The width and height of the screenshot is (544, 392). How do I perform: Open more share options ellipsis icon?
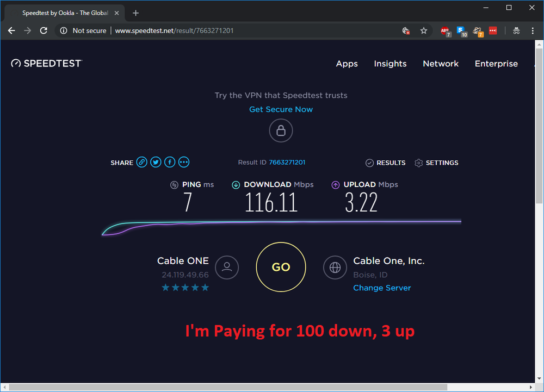pos(184,162)
